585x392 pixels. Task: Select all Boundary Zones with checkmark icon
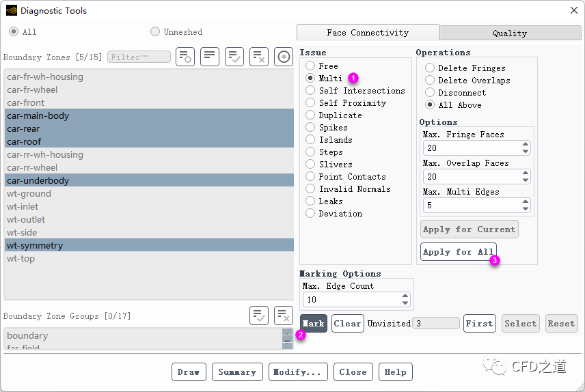(x=234, y=57)
